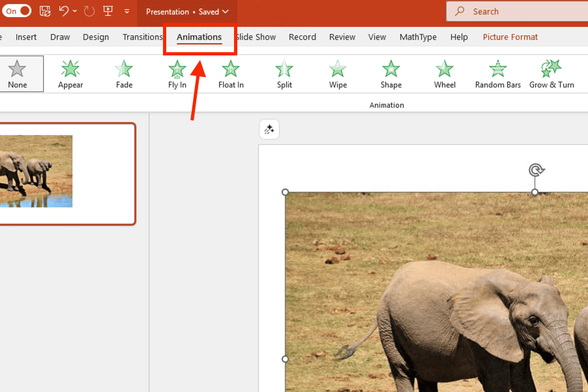Open the Presentation Saved file dropdown

187,12
